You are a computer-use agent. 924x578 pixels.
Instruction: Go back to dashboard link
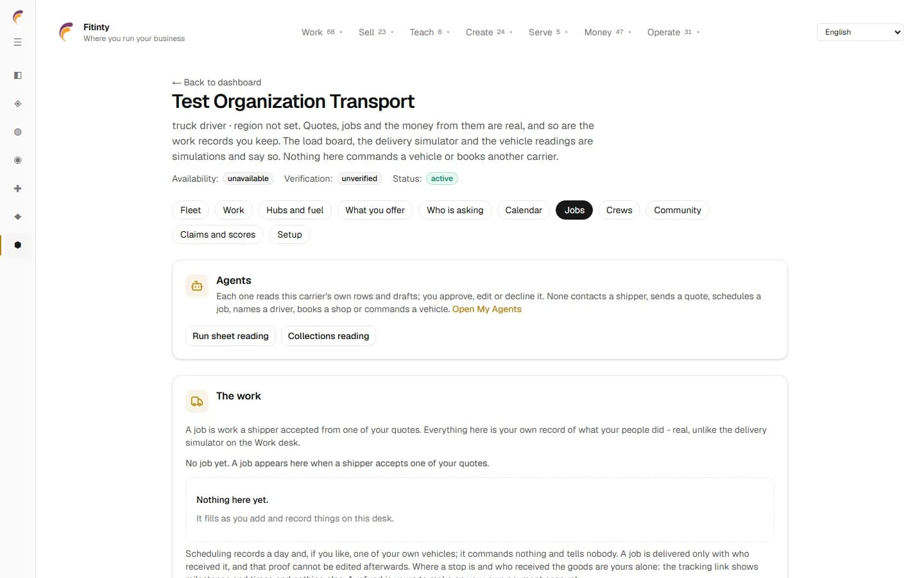[x=217, y=82]
